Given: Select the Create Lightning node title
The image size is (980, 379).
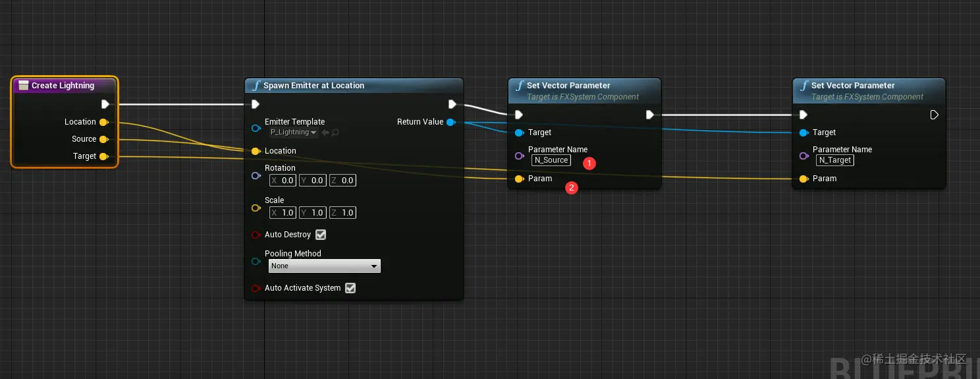Looking at the screenshot, I should pos(63,86).
